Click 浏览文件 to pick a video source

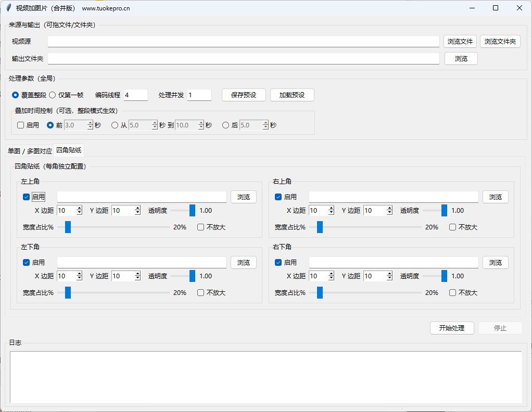460,41
